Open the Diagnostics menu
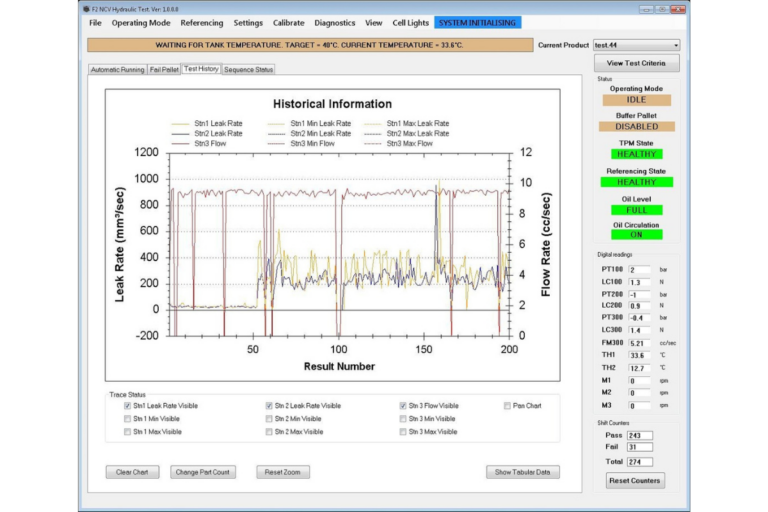This screenshot has height=512, width=768. click(335, 23)
